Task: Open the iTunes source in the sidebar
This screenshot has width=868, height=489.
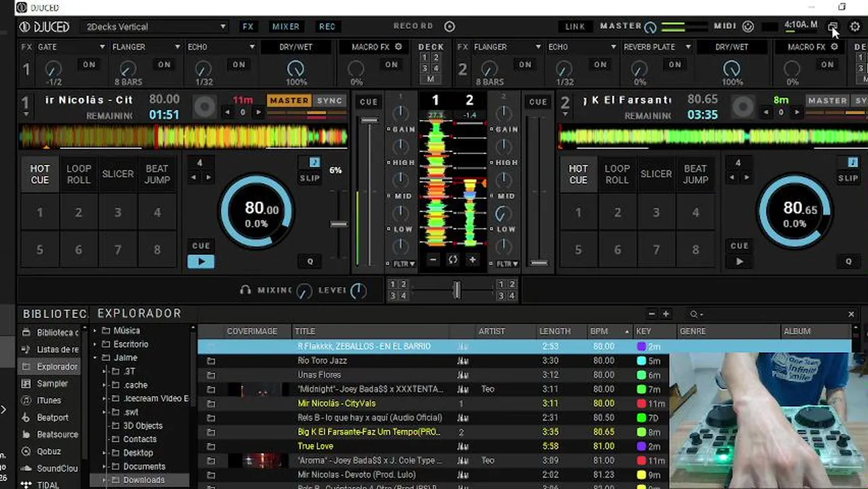Action: coord(50,400)
